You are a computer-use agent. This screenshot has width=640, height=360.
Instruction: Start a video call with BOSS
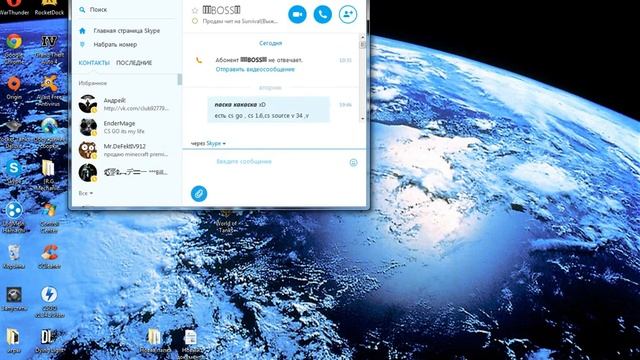[x=297, y=14]
